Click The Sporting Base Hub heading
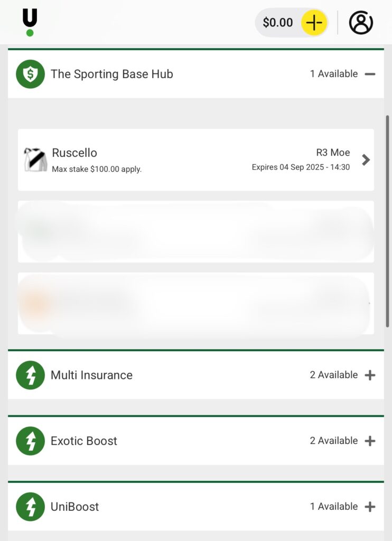The image size is (392, 541). (x=111, y=74)
